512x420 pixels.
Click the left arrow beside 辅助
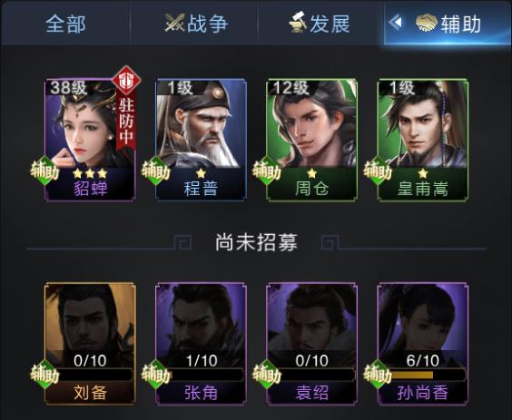(x=396, y=23)
